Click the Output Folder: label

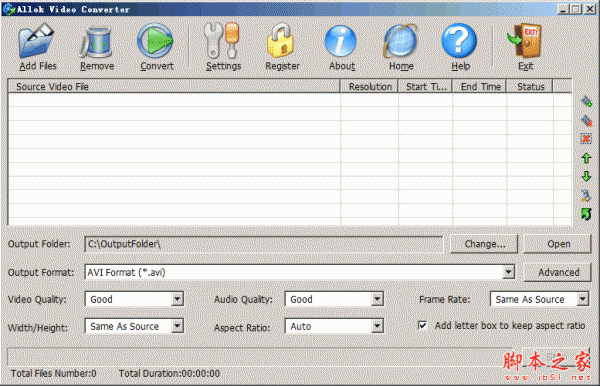point(39,244)
